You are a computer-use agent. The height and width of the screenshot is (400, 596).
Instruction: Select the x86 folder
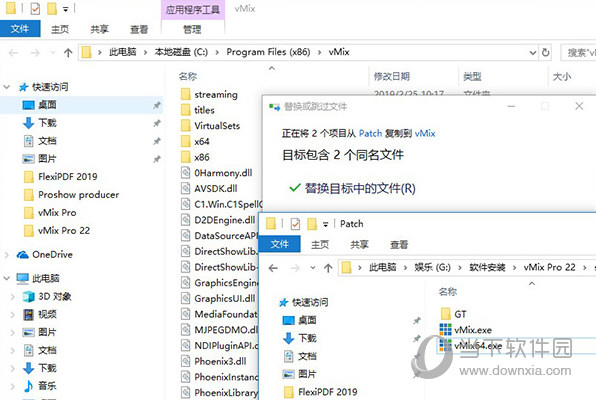pyautogui.click(x=202, y=157)
